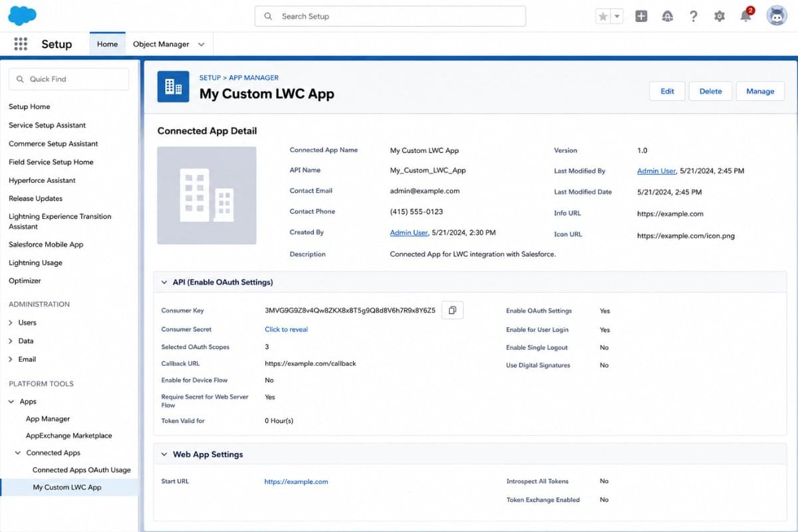Open AppExchange Marketplace
The image size is (798, 532).
pyautogui.click(x=69, y=436)
